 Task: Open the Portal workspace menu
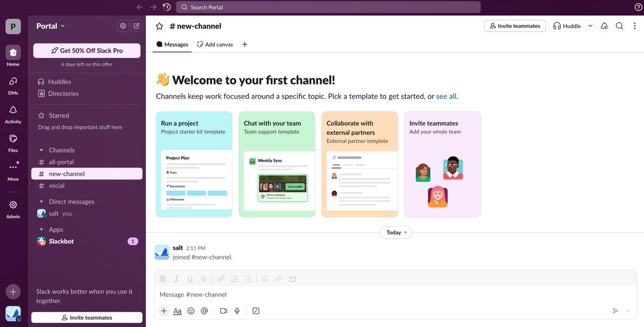(50, 26)
